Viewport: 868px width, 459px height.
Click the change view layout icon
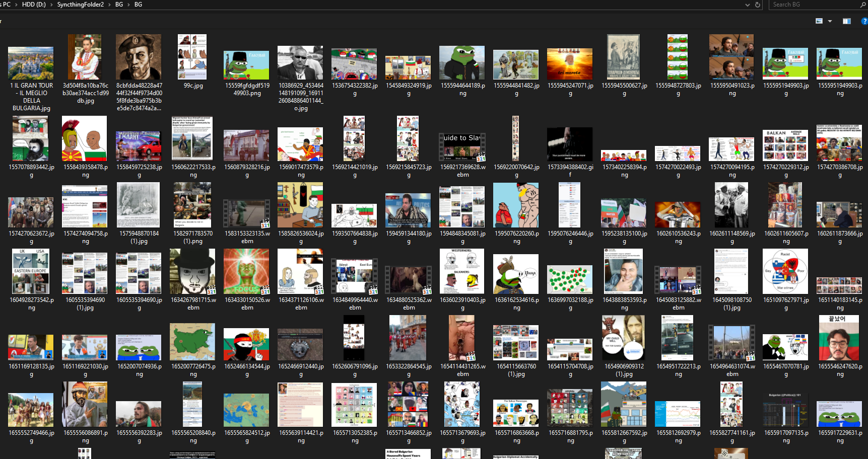[x=819, y=21]
